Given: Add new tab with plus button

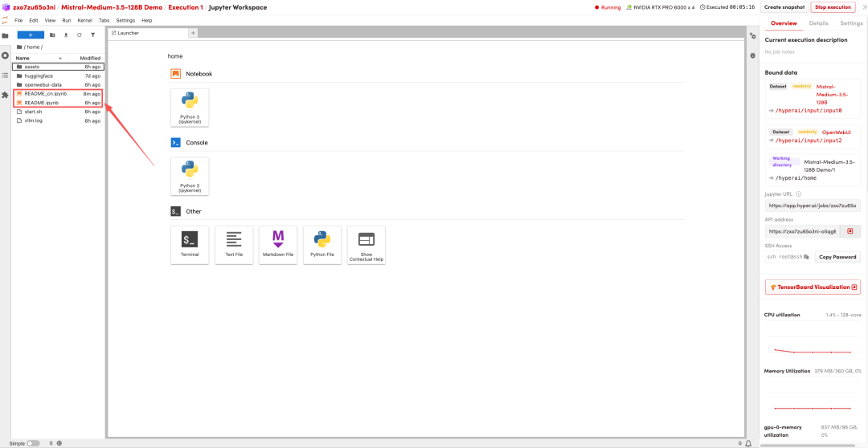Looking at the screenshot, I should click(193, 33).
